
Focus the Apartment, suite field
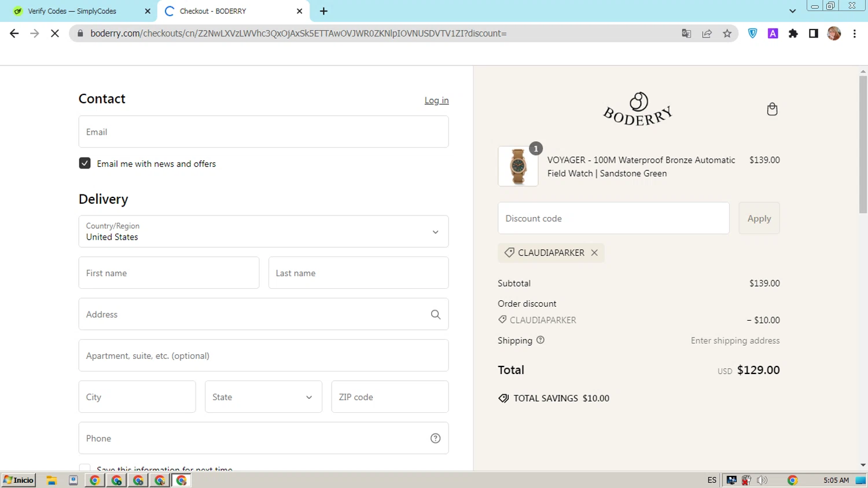pyautogui.click(x=263, y=355)
